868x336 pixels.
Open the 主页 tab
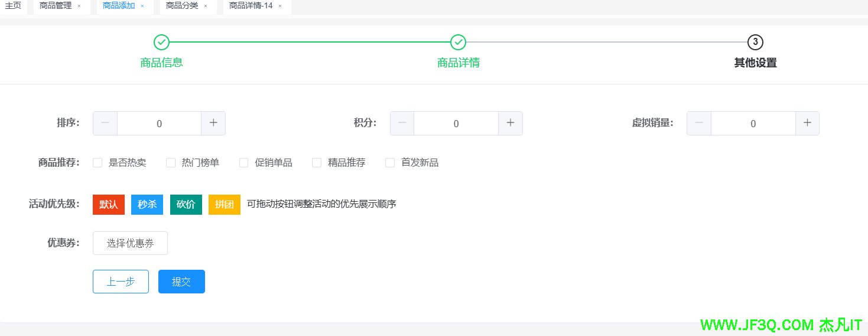[x=13, y=6]
